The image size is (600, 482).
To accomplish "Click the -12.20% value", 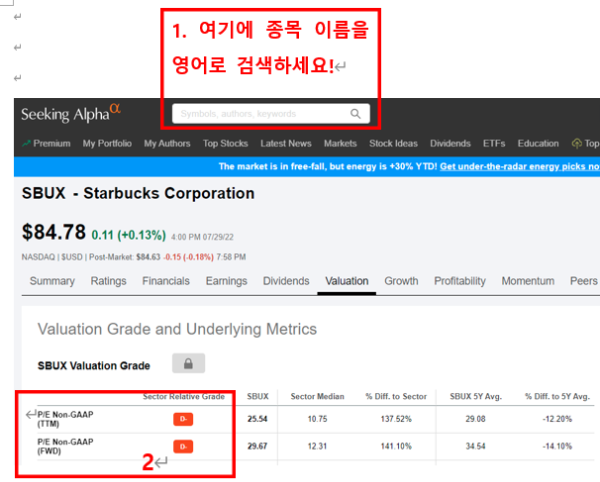I will [557, 419].
